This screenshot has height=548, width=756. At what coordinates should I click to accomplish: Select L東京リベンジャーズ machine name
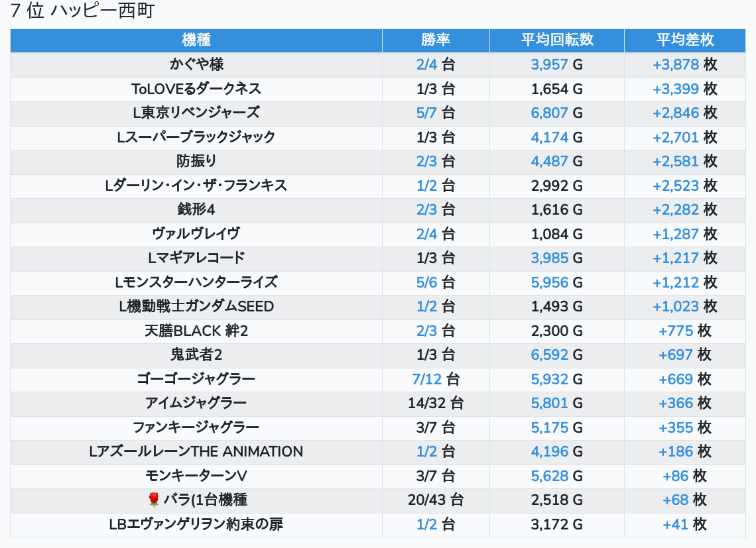[196, 113]
